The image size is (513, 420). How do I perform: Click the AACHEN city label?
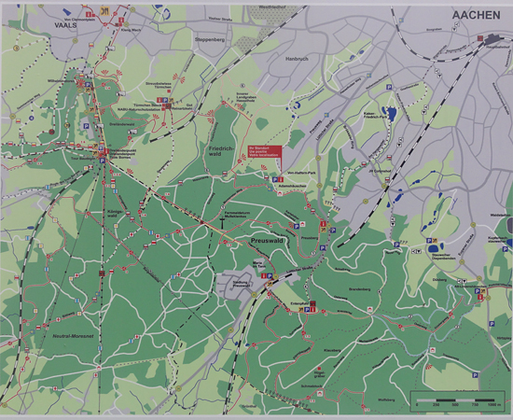coord(476,15)
